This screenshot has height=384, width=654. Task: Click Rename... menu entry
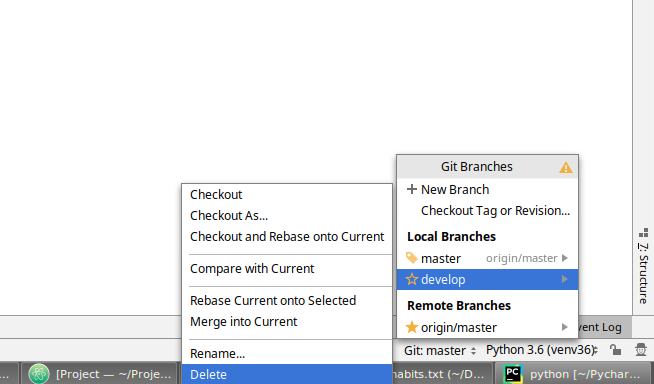click(287, 354)
